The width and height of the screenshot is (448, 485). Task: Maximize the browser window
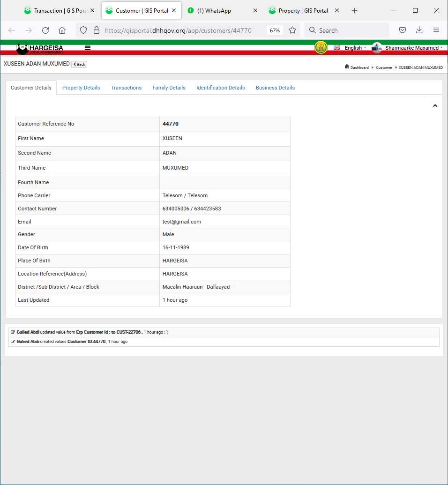click(415, 10)
